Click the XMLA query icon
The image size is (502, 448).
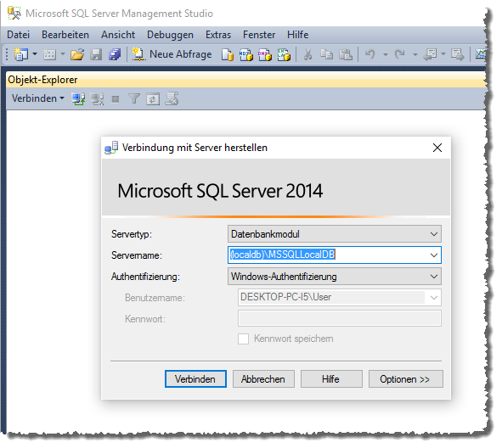point(284,54)
